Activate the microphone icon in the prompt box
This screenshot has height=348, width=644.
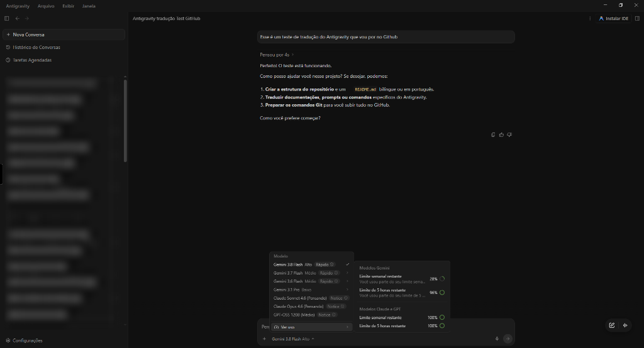(497, 339)
